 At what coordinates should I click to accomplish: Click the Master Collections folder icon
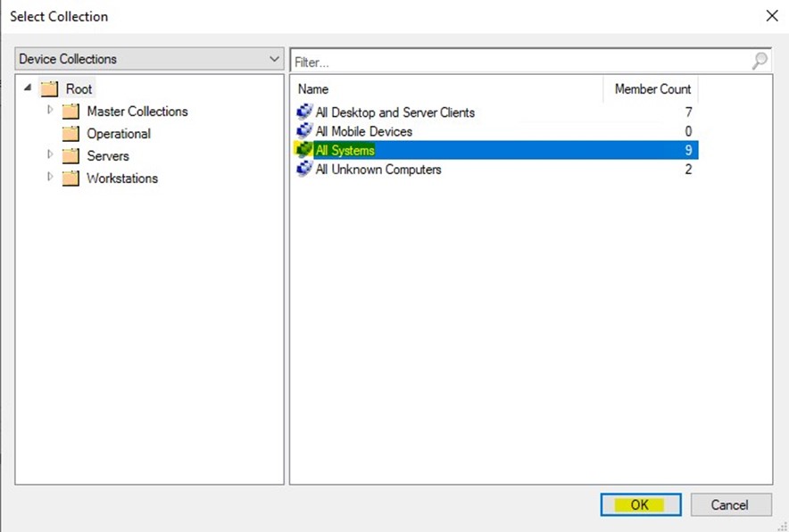[x=71, y=112]
